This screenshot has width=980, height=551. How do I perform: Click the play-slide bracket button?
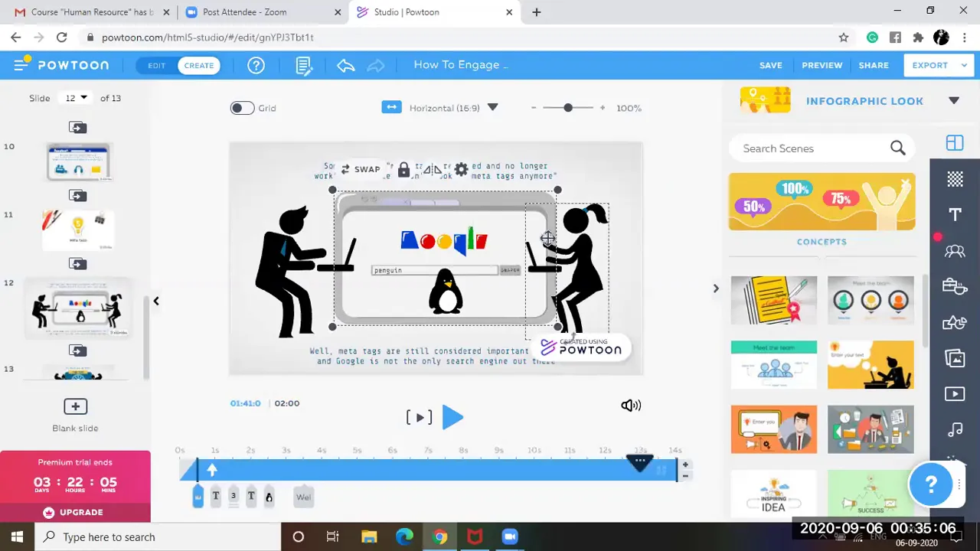click(x=419, y=417)
